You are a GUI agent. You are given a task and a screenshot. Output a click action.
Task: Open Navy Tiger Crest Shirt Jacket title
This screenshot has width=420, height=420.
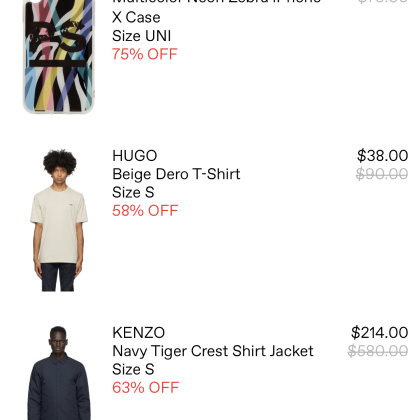[213, 351]
